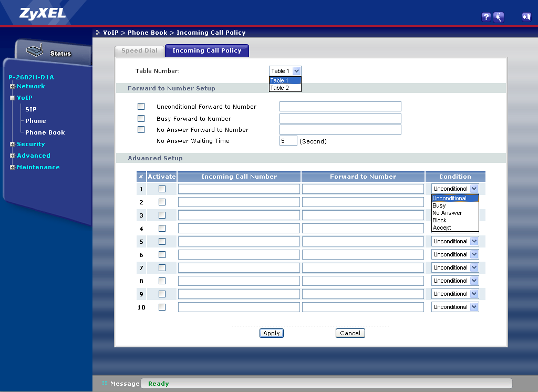Expand the Advanced tree node
The image size is (538, 392).
pos(13,156)
